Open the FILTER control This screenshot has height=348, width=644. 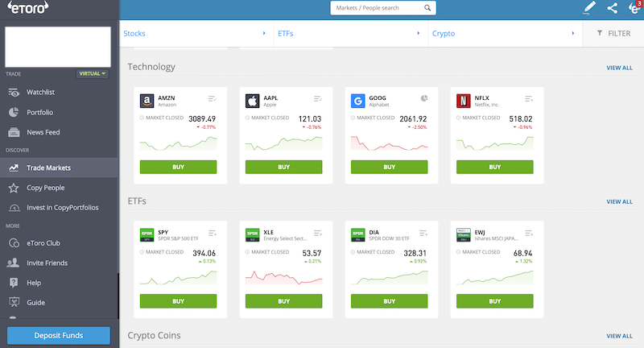(613, 34)
